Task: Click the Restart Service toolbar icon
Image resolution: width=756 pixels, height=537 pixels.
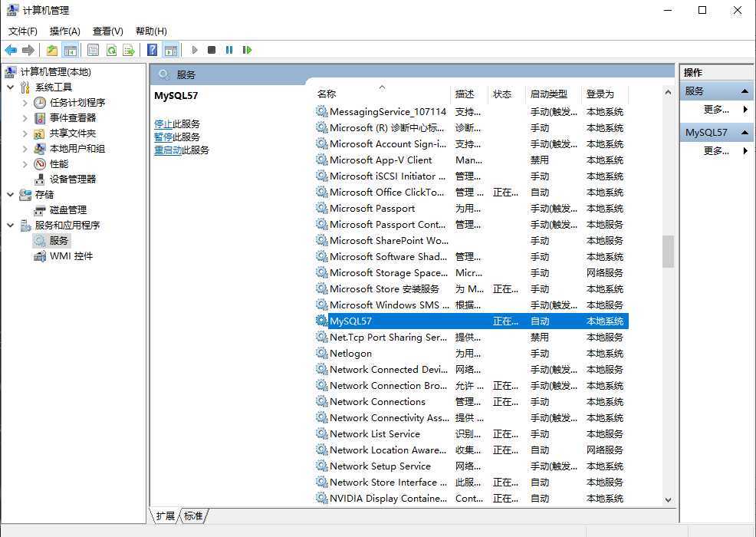Action: click(x=247, y=50)
